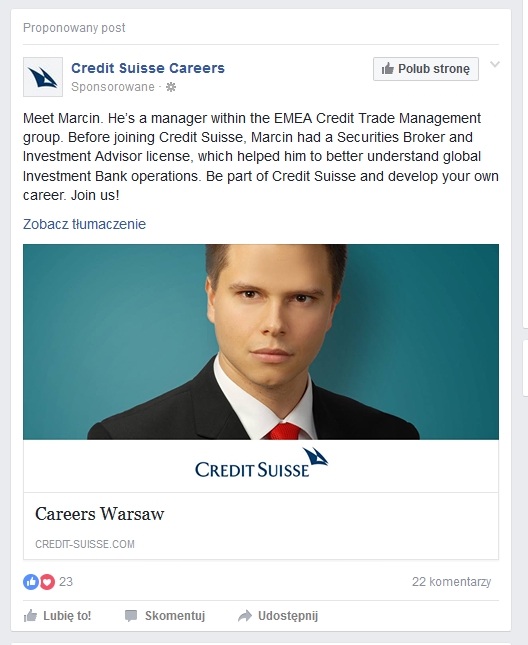Click the Credit Suisse sail logo avatar

click(x=43, y=77)
